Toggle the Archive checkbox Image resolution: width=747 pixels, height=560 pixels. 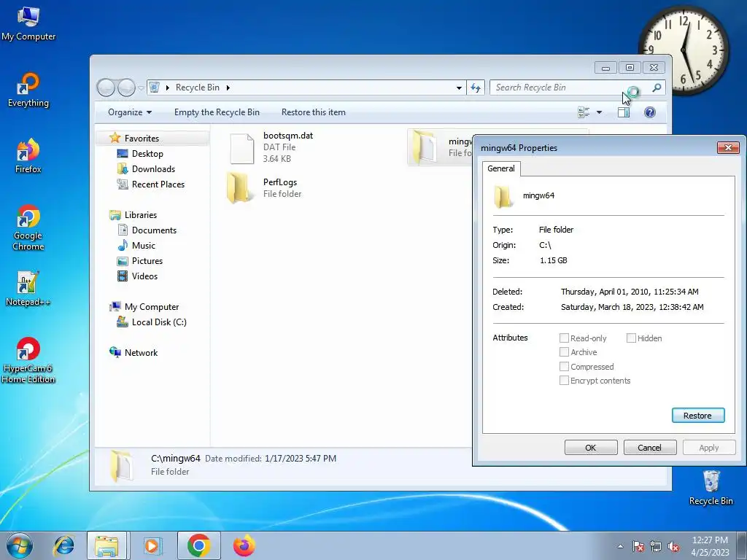coord(564,352)
